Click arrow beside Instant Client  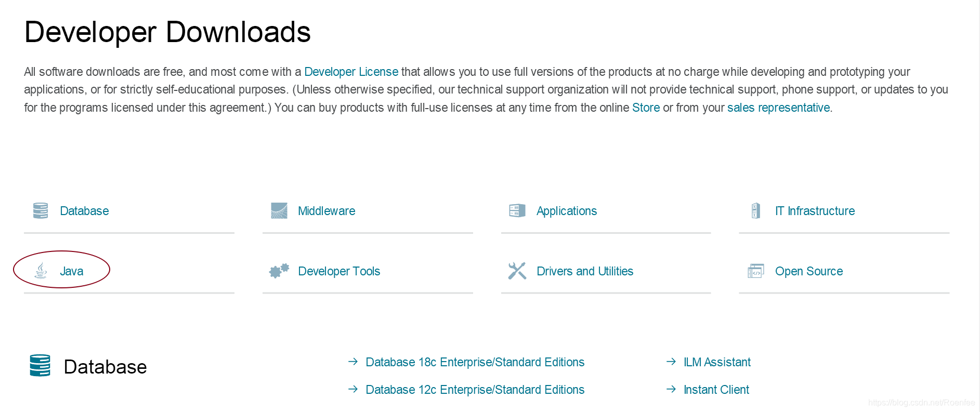tap(671, 389)
